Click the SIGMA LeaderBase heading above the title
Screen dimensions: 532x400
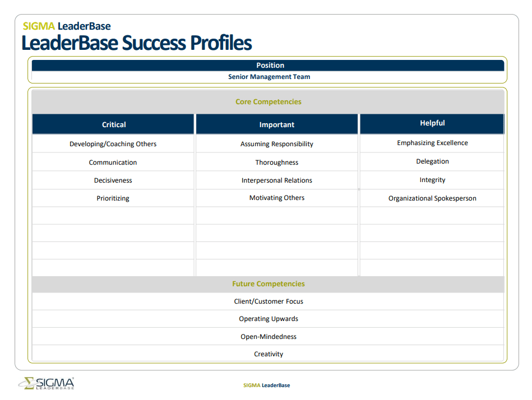coord(67,26)
